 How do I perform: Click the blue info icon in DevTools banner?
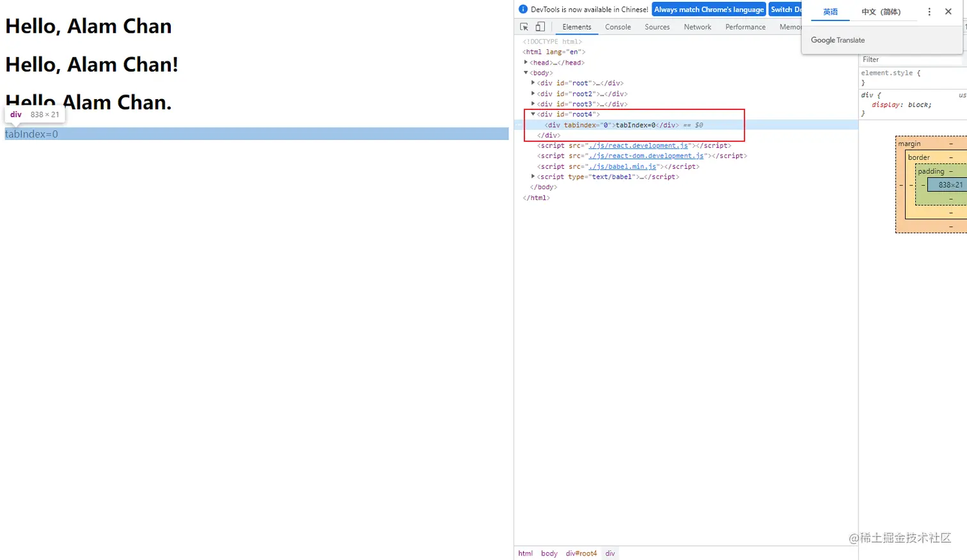coord(523,10)
